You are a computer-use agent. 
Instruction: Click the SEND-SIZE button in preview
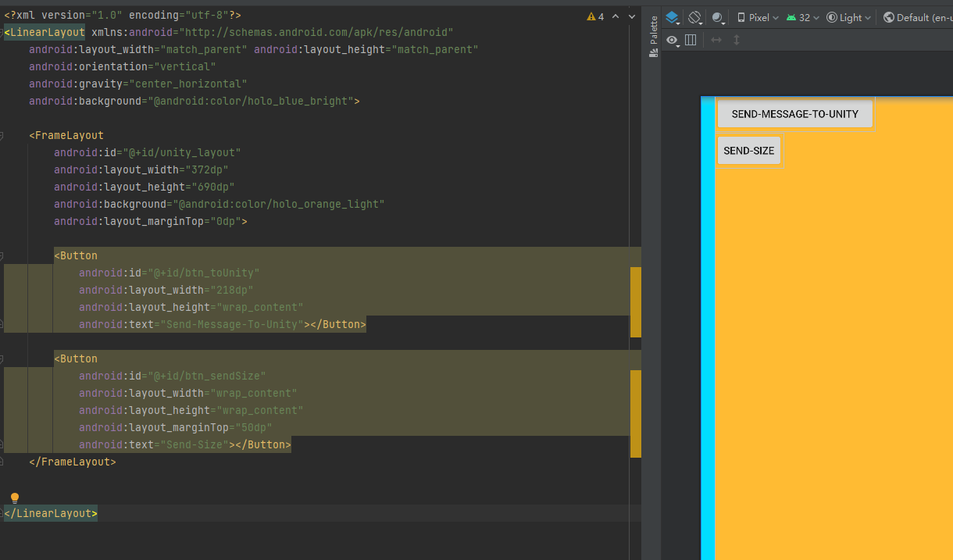748,150
